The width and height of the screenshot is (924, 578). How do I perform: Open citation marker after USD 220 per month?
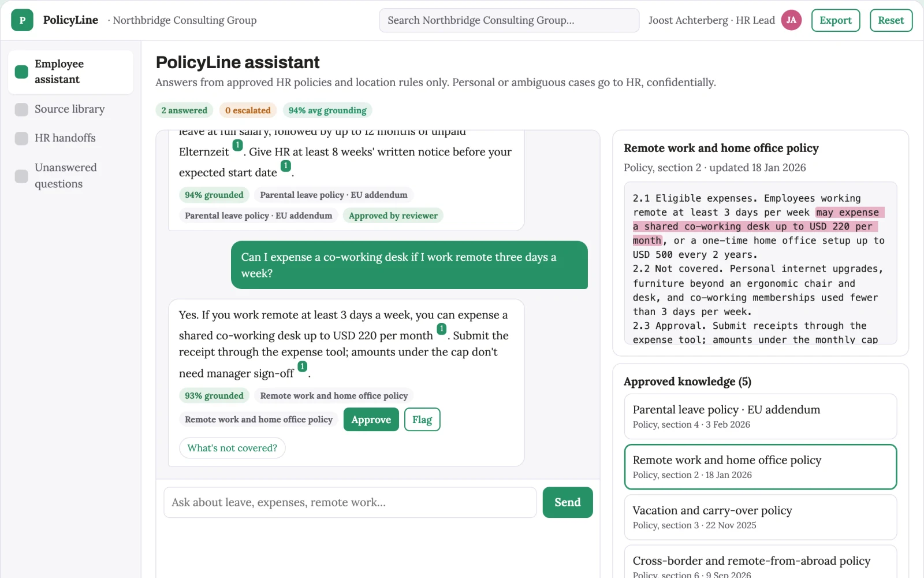(x=441, y=329)
